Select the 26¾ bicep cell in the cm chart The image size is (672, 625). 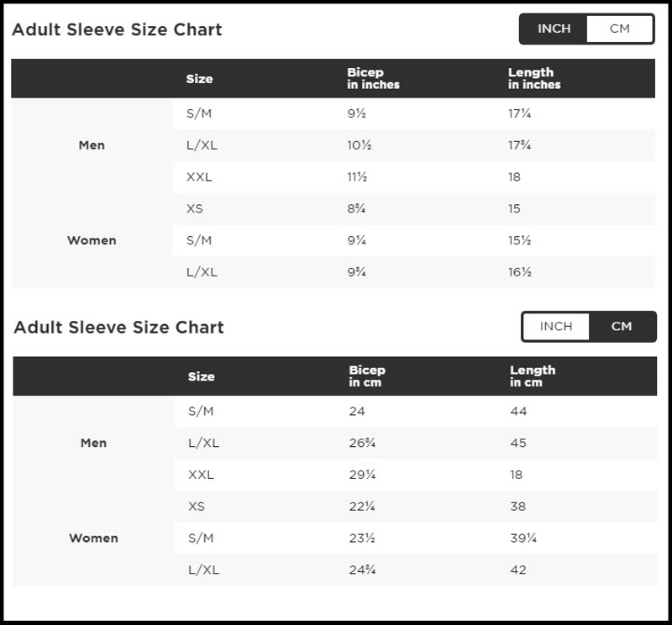point(361,443)
